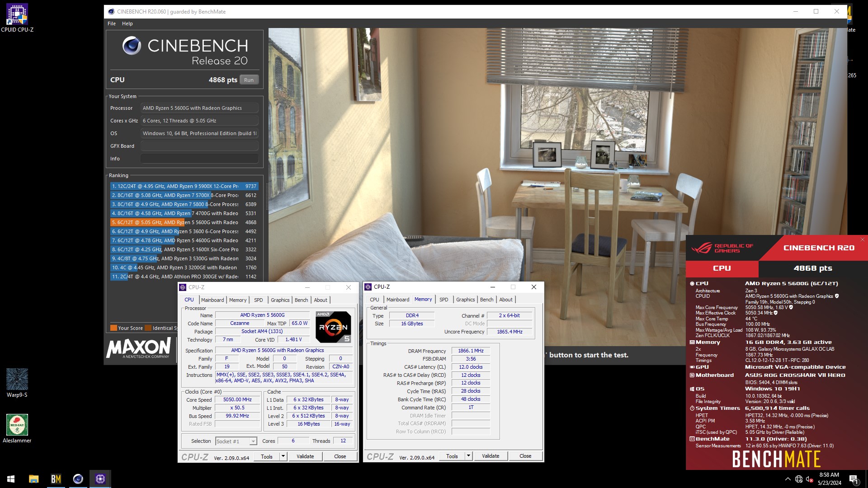Image resolution: width=868 pixels, height=488 pixels.
Task: Run the Cinebench CPU test
Action: 249,80
